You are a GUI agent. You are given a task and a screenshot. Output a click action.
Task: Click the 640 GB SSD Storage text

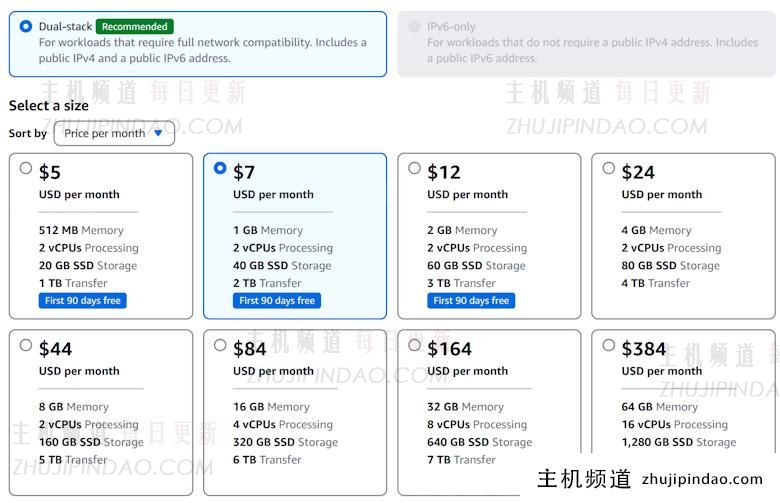[x=480, y=442]
